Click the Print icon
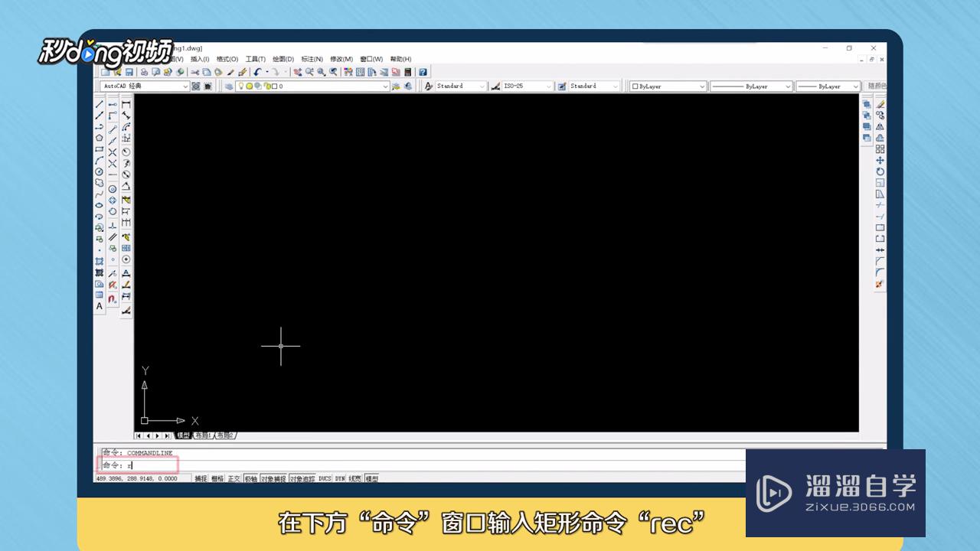This screenshot has width=980, height=551. pos(144,72)
